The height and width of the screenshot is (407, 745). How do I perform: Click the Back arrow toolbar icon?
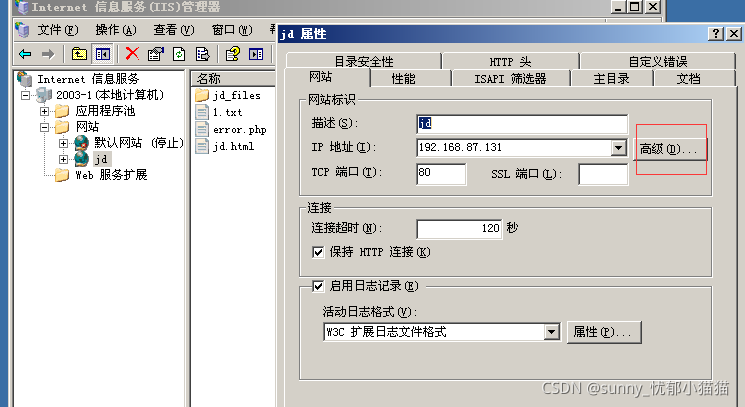tap(25, 54)
